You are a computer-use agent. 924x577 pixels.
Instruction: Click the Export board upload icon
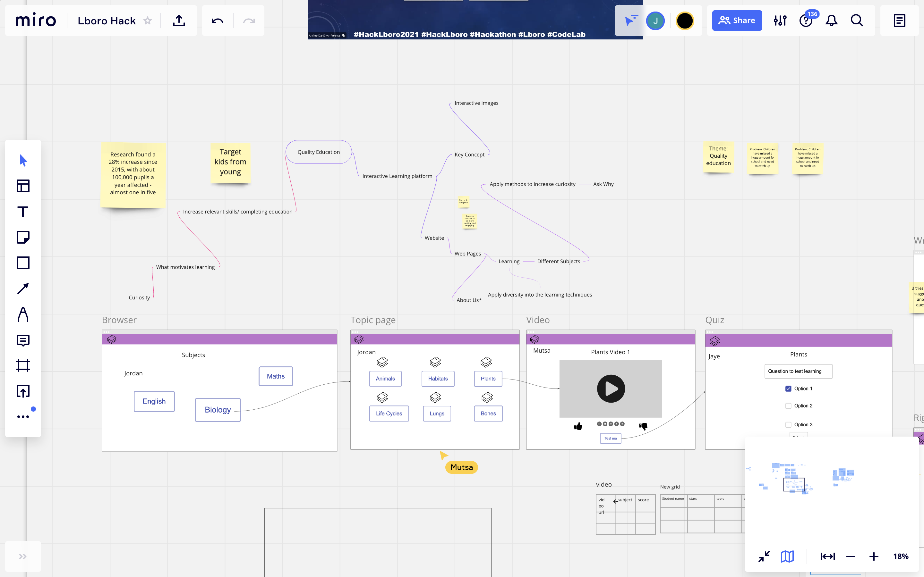click(x=179, y=21)
